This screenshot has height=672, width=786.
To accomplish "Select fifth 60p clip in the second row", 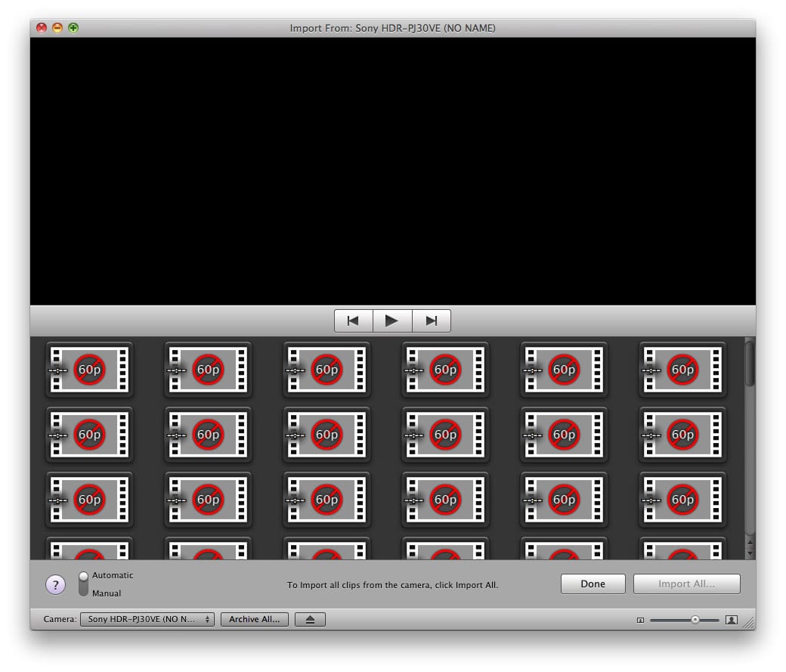I will [564, 435].
